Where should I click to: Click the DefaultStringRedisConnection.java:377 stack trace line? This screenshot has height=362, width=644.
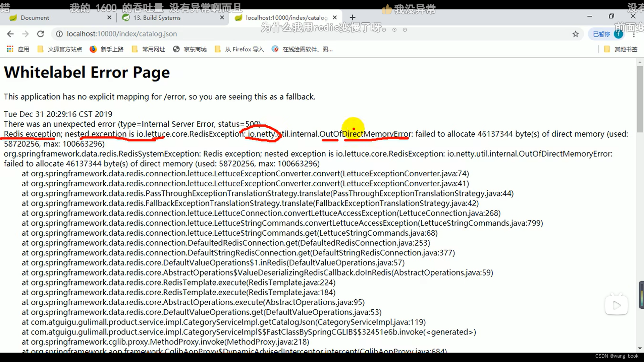pyautogui.click(x=238, y=253)
